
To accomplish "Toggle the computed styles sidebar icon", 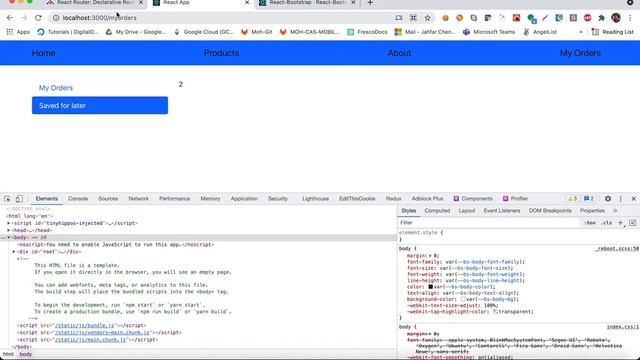I will tap(632, 223).
